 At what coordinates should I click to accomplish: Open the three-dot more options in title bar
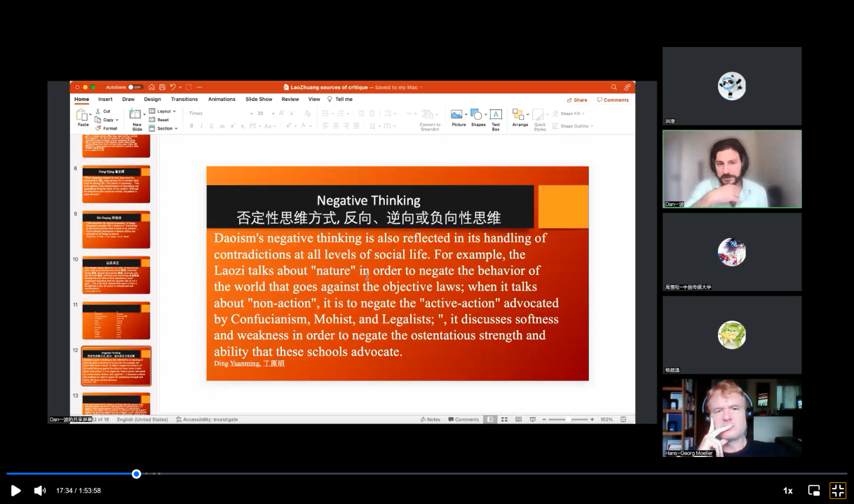tap(199, 87)
